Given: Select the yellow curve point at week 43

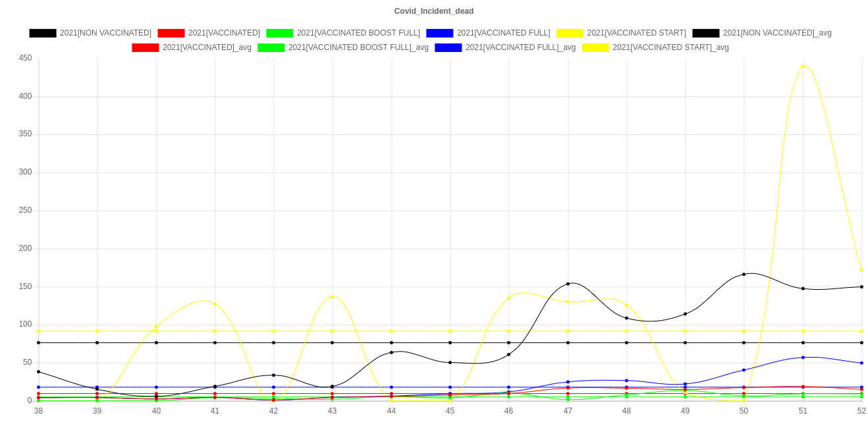Looking at the screenshot, I should click(x=332, y=297).
